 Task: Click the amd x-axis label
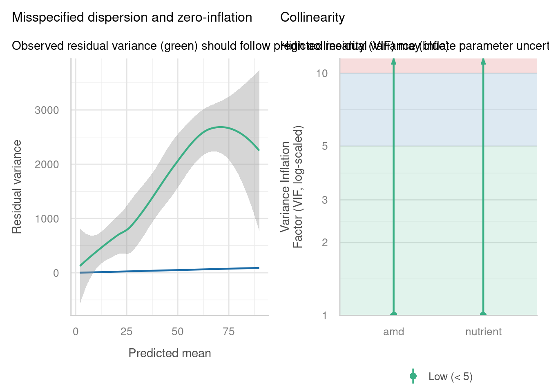point(393,332)
